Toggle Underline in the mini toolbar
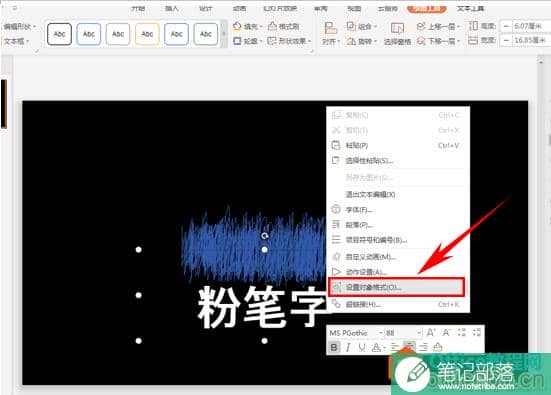Image resolution: width=551 pixels, height=395 pixels. [362, 347]
